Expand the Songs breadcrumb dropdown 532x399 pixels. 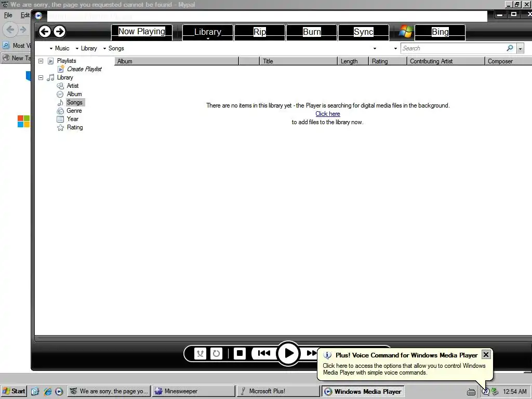(104, 48)
